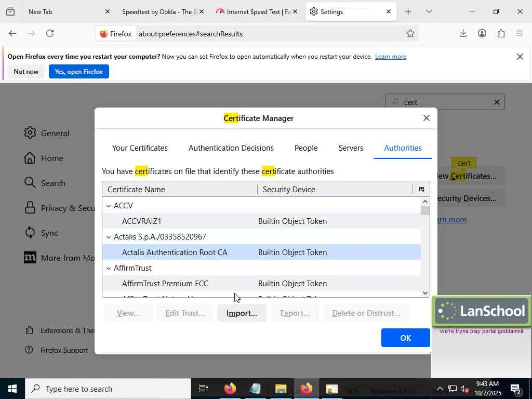
Task: Open the Downloads panel
Action: tap(463, 33)
